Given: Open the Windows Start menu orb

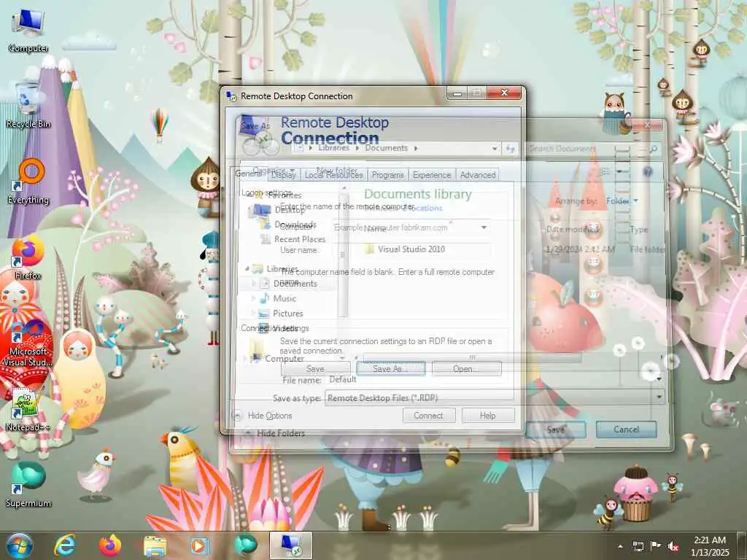Looking at the screenshot, I should 20,545.
